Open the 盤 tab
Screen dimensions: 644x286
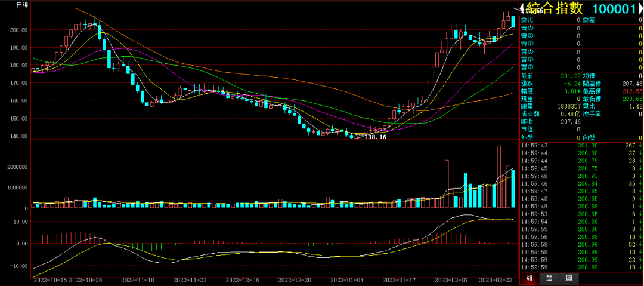click(x=549, y=278)
